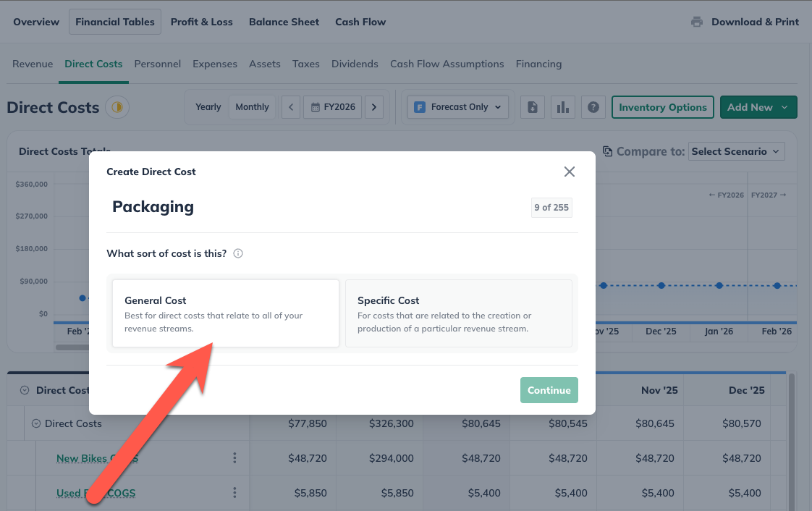Click Inventory Options button
Screen dimensions: 812x511
pyautogui.click(x=662, y=107)
